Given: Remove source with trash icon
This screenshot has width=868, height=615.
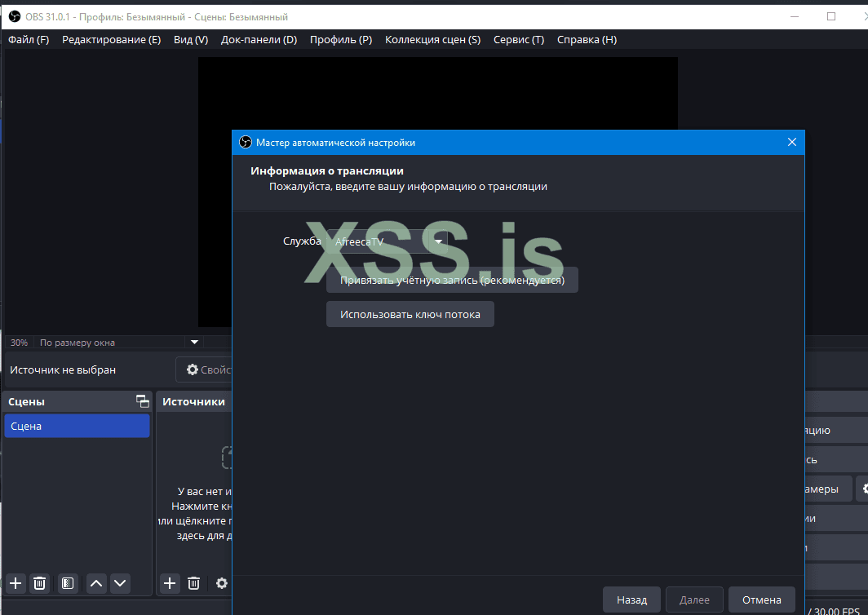Looking at the screenshot, I should [193, 583].
